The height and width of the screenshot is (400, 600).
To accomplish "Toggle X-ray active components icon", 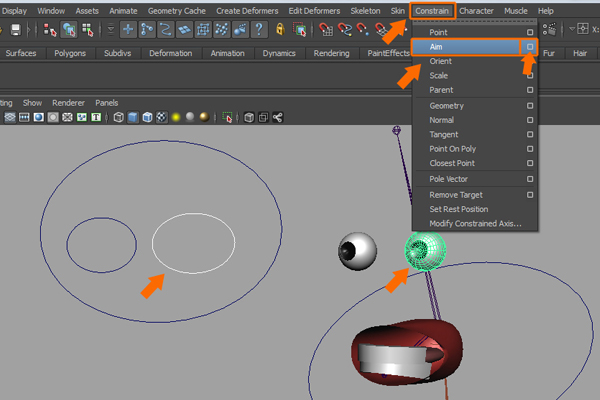I will coord(263,117).
